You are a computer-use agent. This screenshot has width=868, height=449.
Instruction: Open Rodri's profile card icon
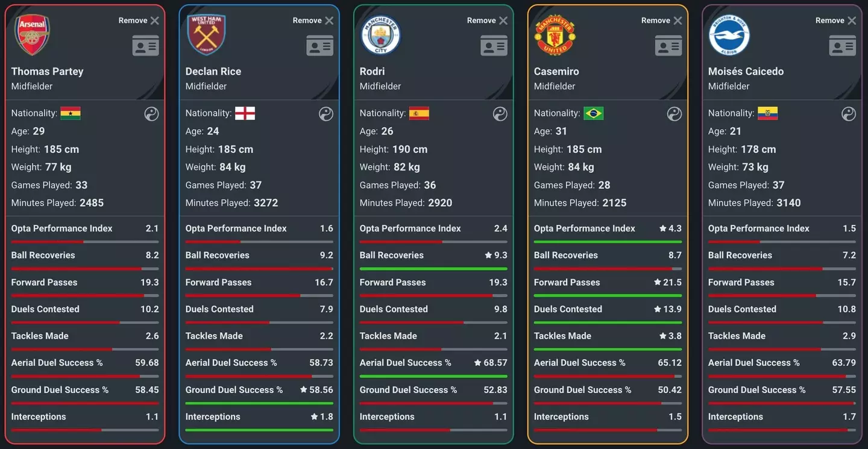tap(494, 46)
